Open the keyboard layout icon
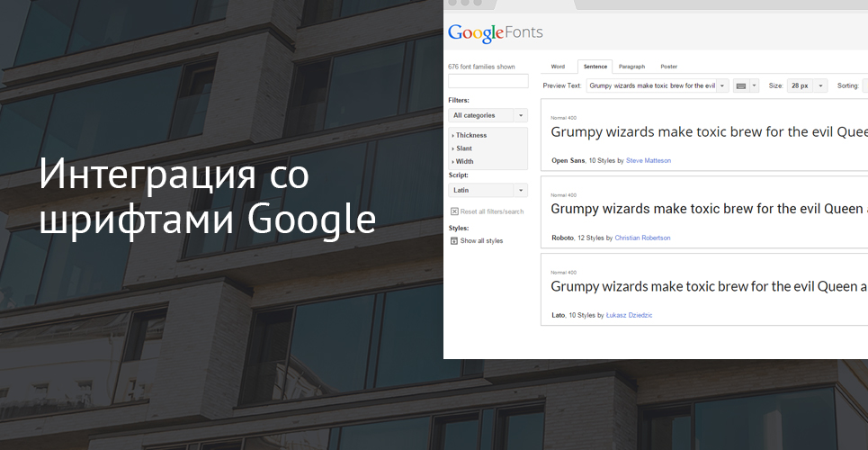Image resolution: width=868 pixels, height=450 pixels. [x=740, y=85]
